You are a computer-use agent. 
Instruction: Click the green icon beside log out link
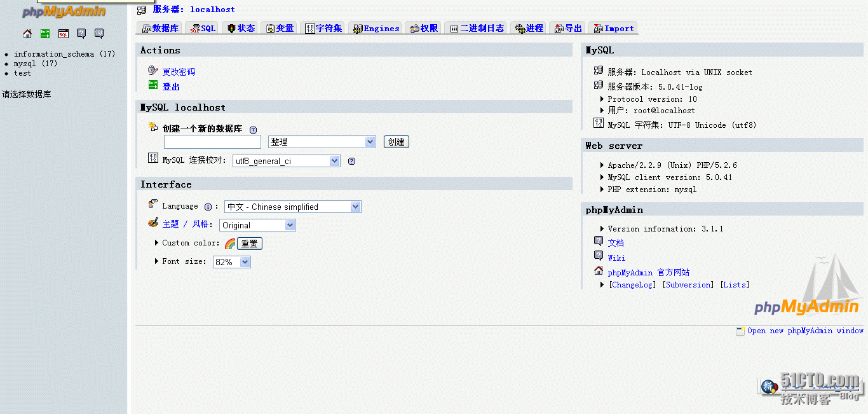tap(153, 85)
